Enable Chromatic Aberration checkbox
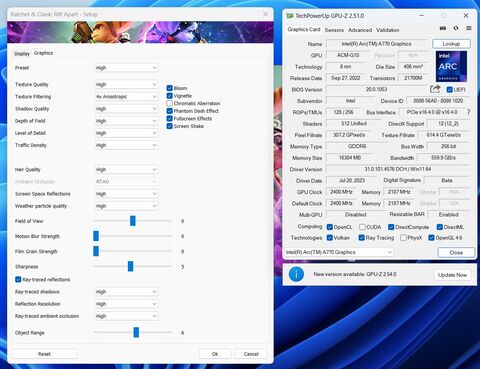Screen dimensions: 480x369 [x=169, y=103]
